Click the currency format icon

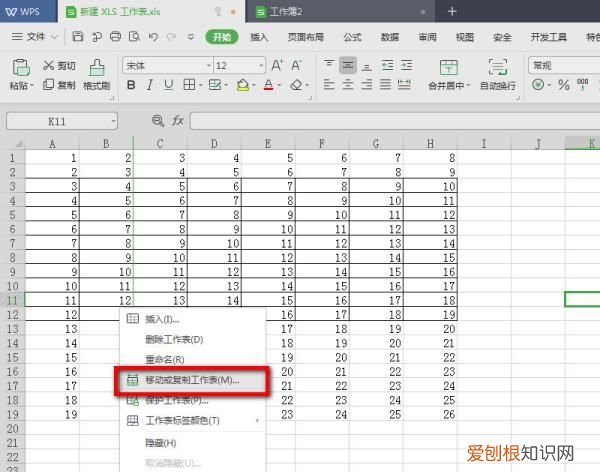[x=538, y=84]
